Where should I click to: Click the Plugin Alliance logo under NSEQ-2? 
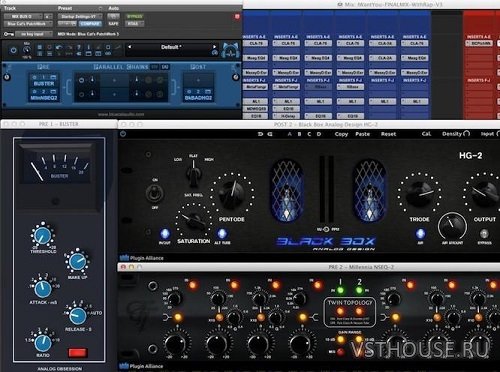142,366
